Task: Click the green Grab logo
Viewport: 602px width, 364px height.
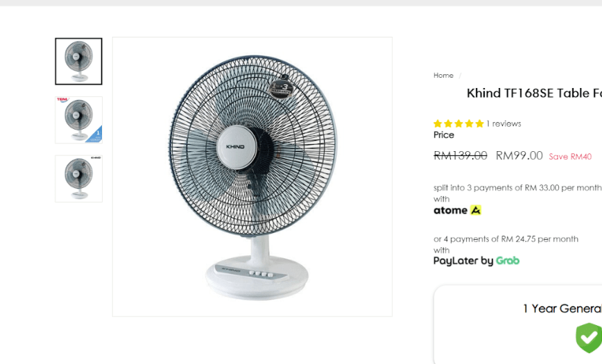Action: 508,261
